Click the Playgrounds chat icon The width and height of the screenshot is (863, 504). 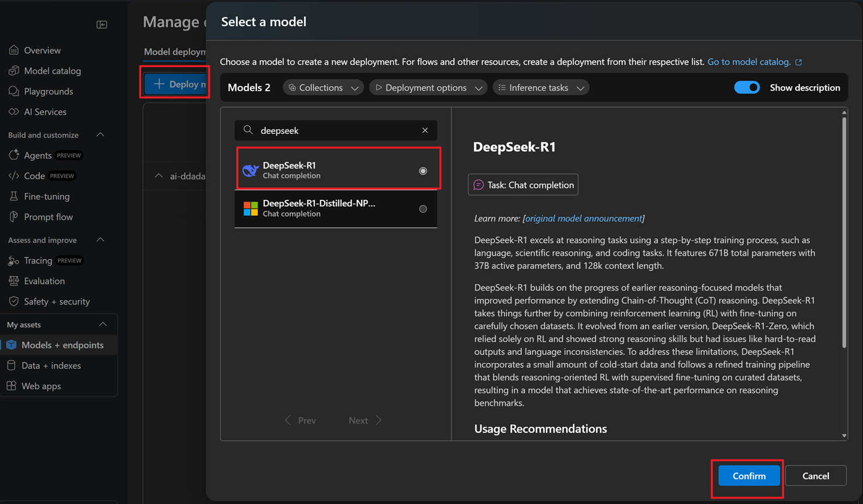point(14,91)
